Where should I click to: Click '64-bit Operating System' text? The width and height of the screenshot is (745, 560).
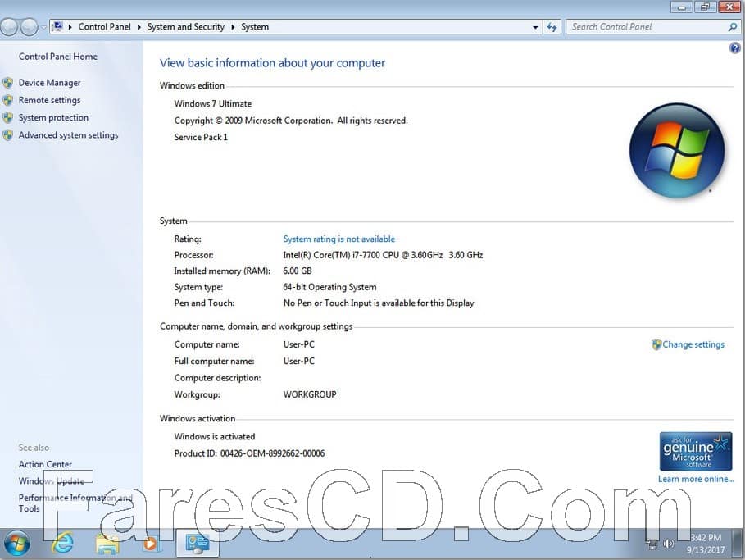(329, 287)
